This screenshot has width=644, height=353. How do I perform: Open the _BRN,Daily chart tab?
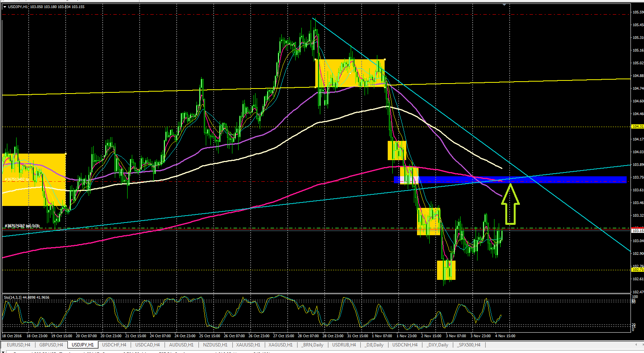coord(313,345)
